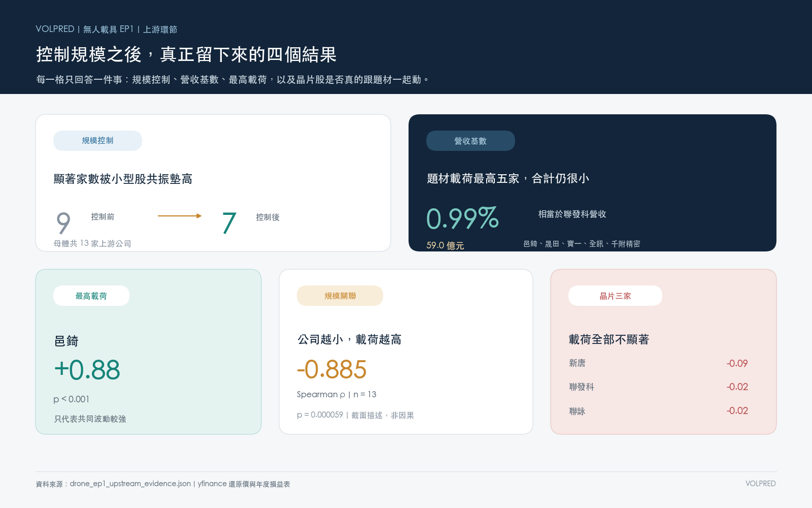Click the text Spearman ρ | n = 13
Viewport: 812px width, 508px height.
pos(336,394)
